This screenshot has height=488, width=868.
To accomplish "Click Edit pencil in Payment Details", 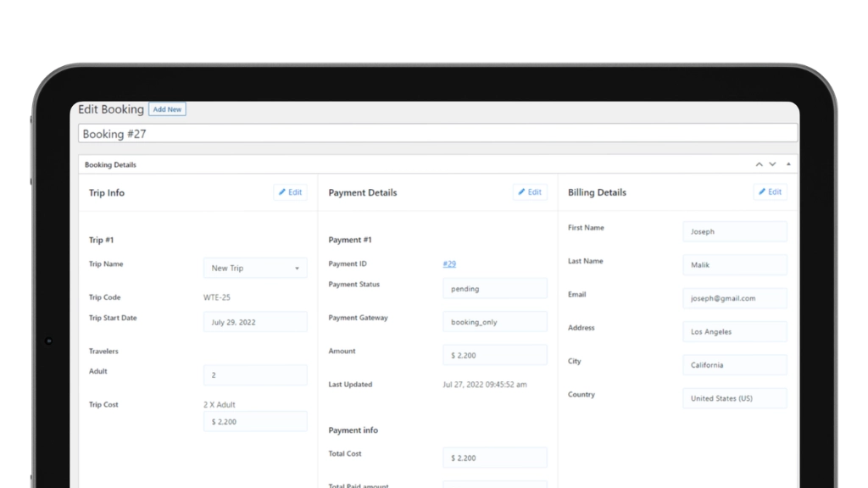I will 530,192.
